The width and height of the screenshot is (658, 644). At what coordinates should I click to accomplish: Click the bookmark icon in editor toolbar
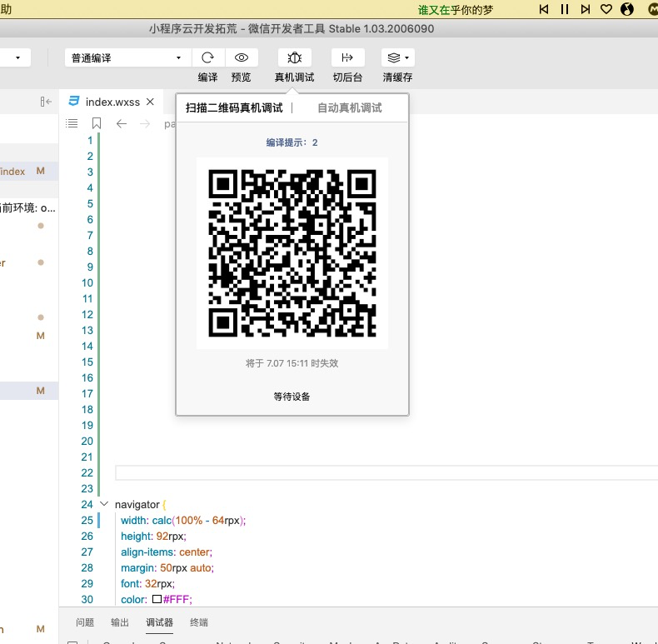click(97, 123)
